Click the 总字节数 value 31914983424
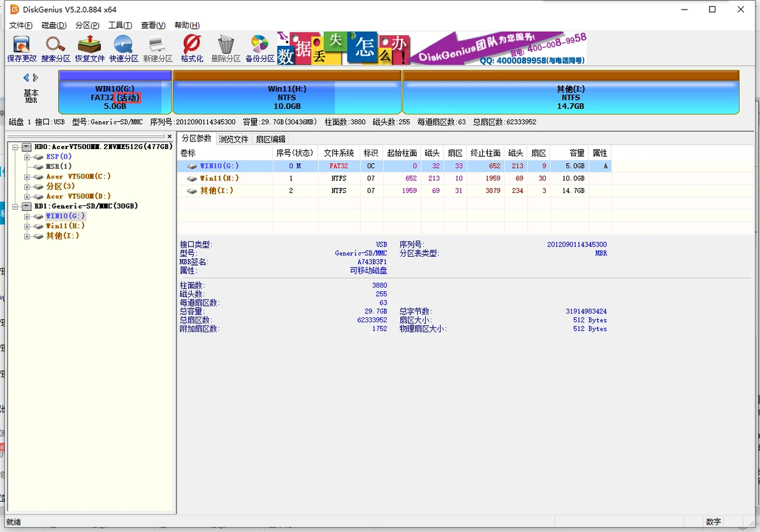This screenshot has height=532, width=760. pyautogui.click(x=586, y=312)
